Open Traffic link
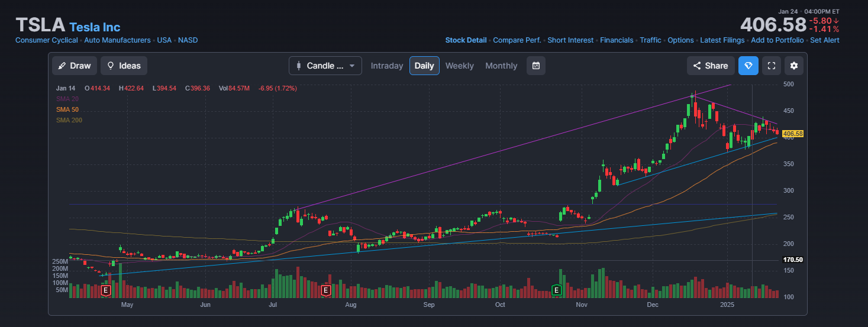This screenshot has width=868, height=327. coord(650,40)
